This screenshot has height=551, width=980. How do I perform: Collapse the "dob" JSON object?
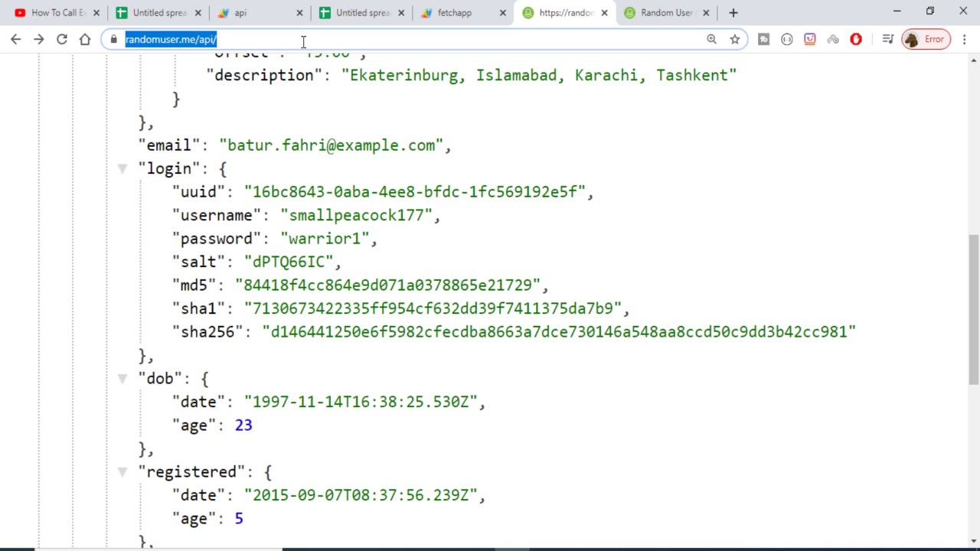tap(122, 378)
